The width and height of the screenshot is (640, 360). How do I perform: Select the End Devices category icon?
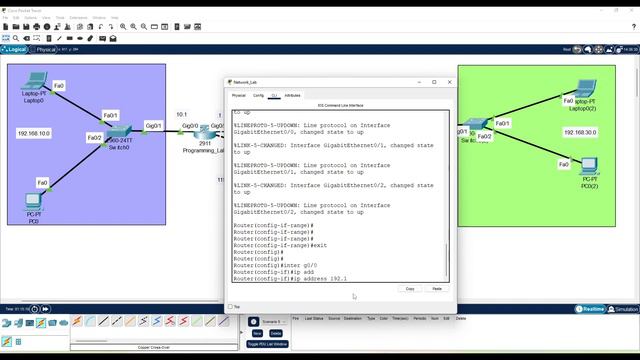pyautogui.click(x=18, y=323)
